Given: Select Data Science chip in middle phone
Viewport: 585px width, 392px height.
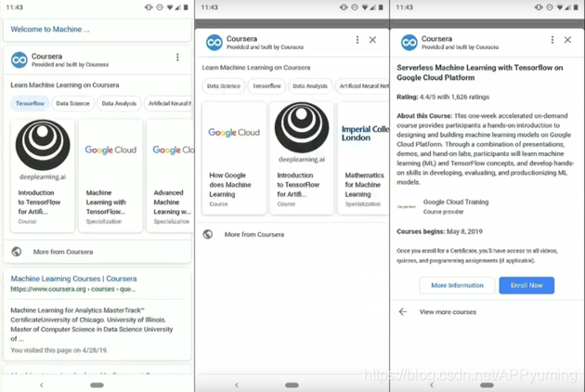Looking at the screenshot, I should [224, 85].
